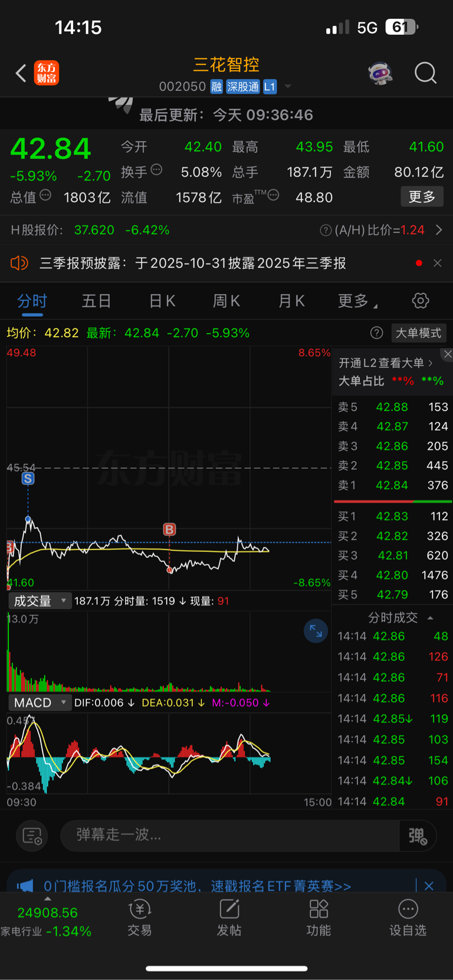This screenshot has width=453, height=980.
Task: Open the danmaku list settings icon
Action: click(32, 836)
